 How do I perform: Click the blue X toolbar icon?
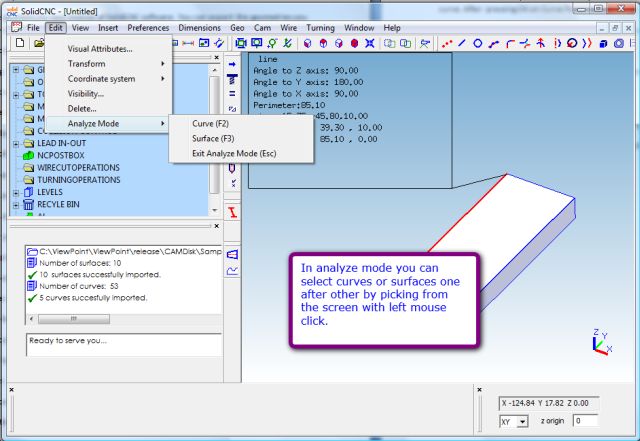pos(369,44)
